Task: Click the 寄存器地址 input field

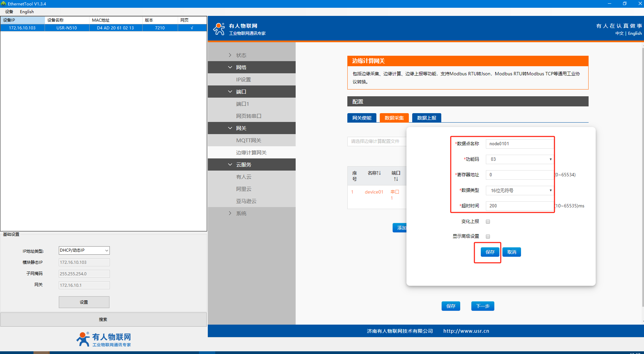Action: (x=519, y=175)
